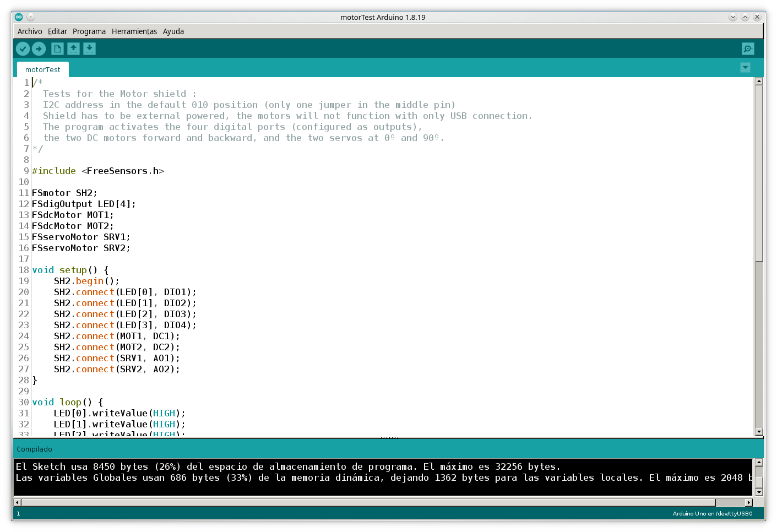Click 'The program activates' comment line
The width and height of the screenshot is (777, 532).
click(232, 127)
